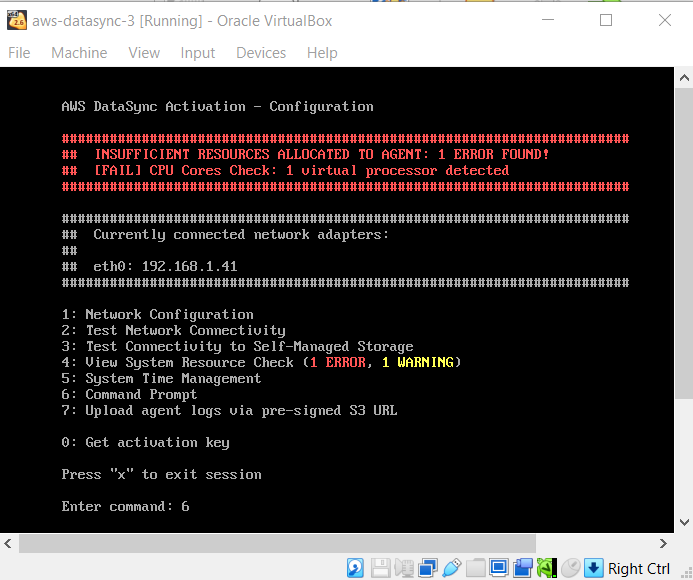Open the View menu

144,53
